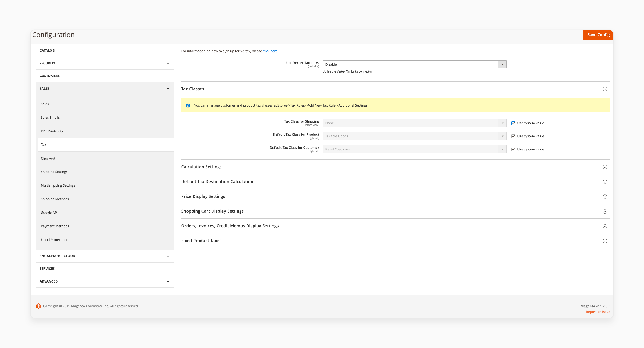
Task: Click the Shopping Cart Display Settings collapse icon
Action: 605,211
